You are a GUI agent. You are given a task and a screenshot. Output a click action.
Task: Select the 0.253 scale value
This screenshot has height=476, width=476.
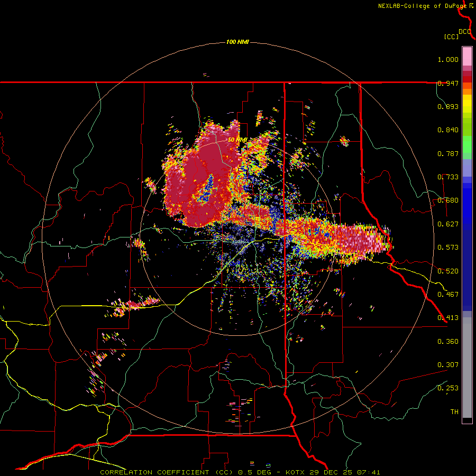pos(448,388)
